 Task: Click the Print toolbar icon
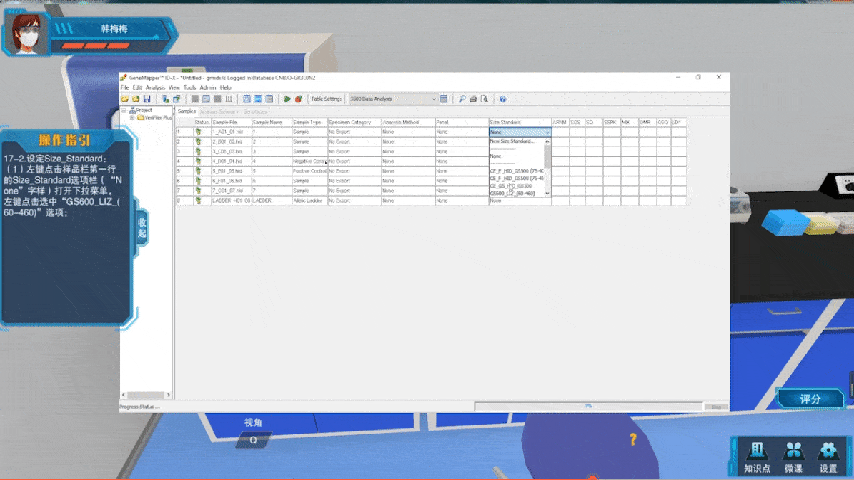click(473, 99)
